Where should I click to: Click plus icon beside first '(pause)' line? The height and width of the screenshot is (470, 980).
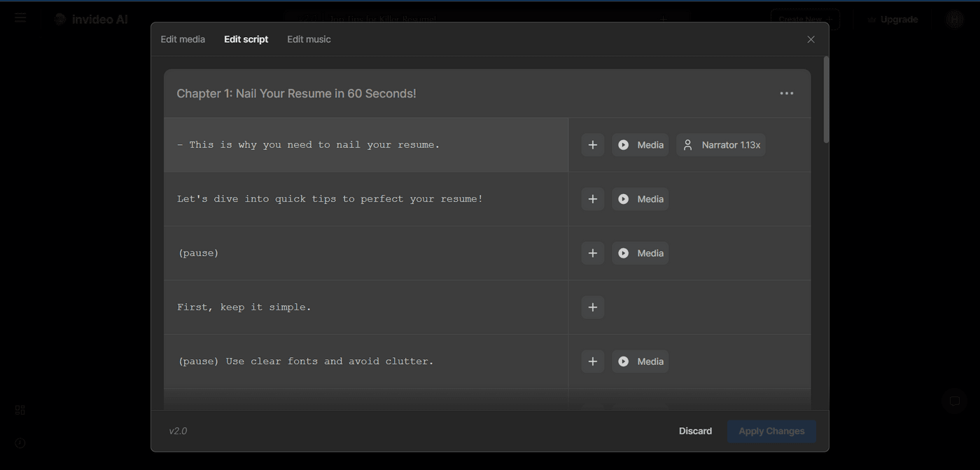point(592,253)
